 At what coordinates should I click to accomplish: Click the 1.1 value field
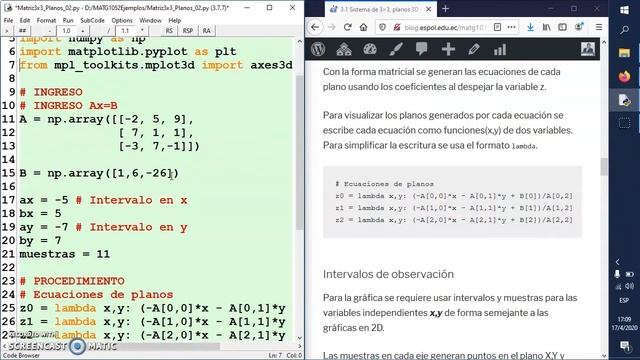coord(125,31)
